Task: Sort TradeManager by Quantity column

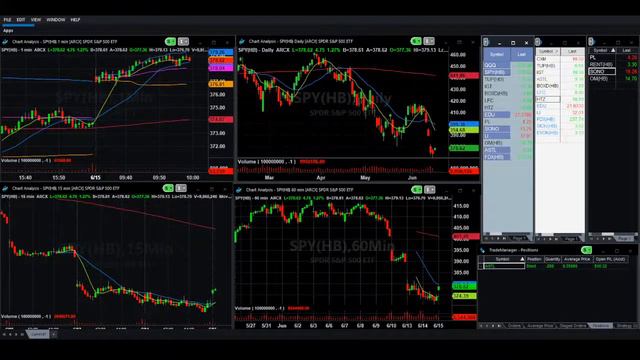Action: (x=552, y=259)
